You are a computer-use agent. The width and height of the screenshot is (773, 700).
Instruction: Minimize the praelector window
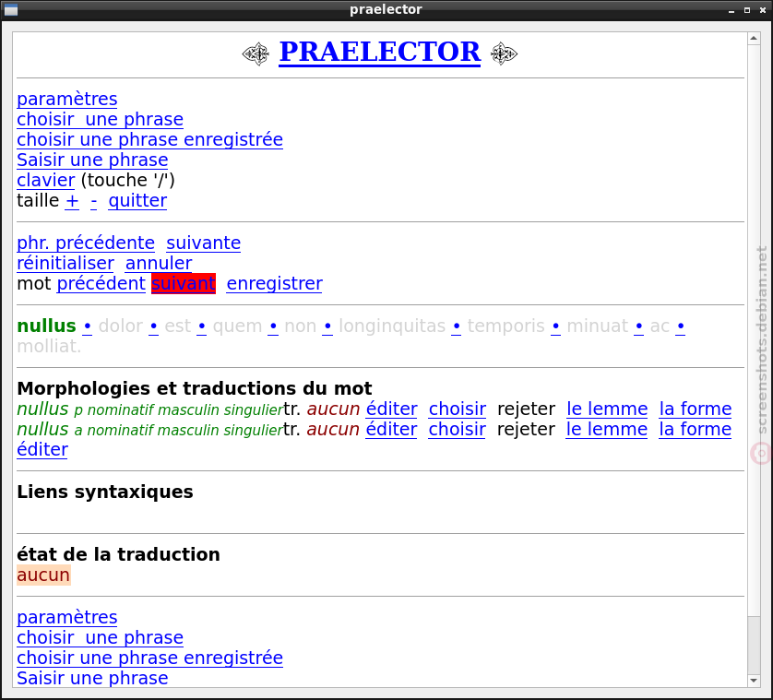(x=731, y=10)
